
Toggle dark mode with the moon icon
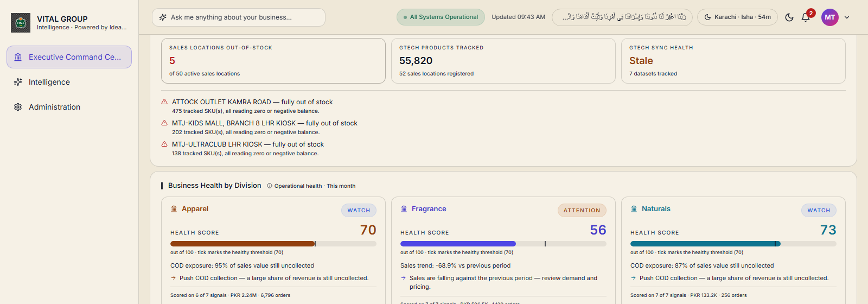tap(789, 17)
